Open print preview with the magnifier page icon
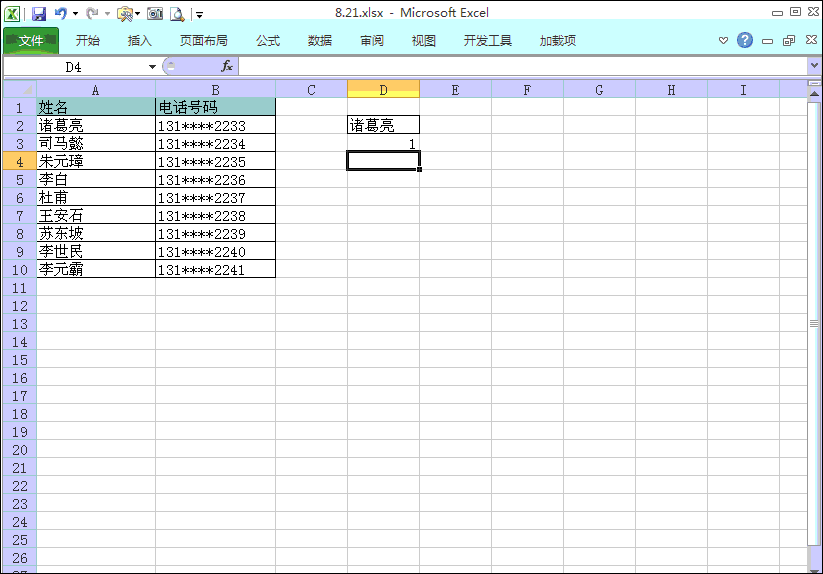Viewport: 823px width, 574px height. coord(177,14)
